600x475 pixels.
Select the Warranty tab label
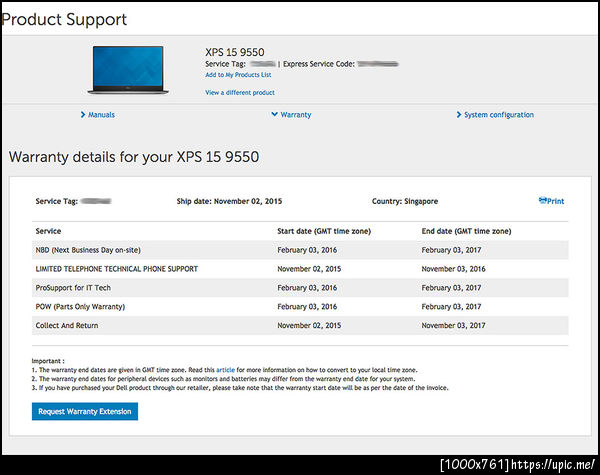(296, 115)
